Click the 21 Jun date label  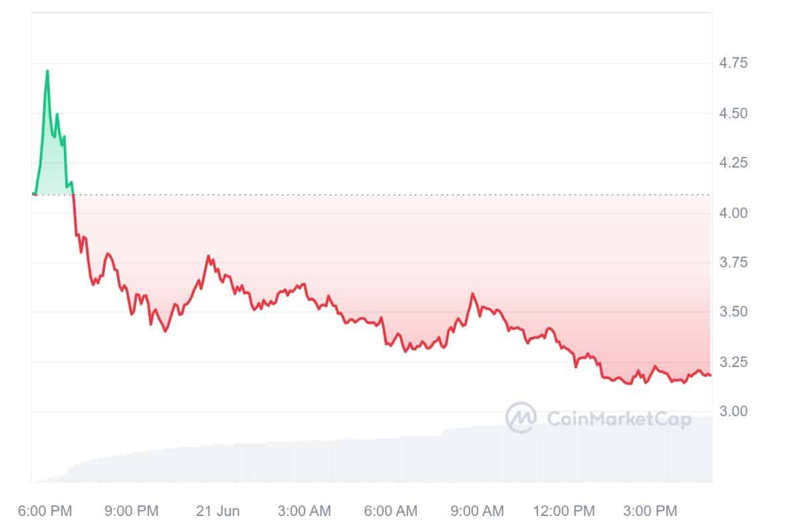click(x=217, y=511)
